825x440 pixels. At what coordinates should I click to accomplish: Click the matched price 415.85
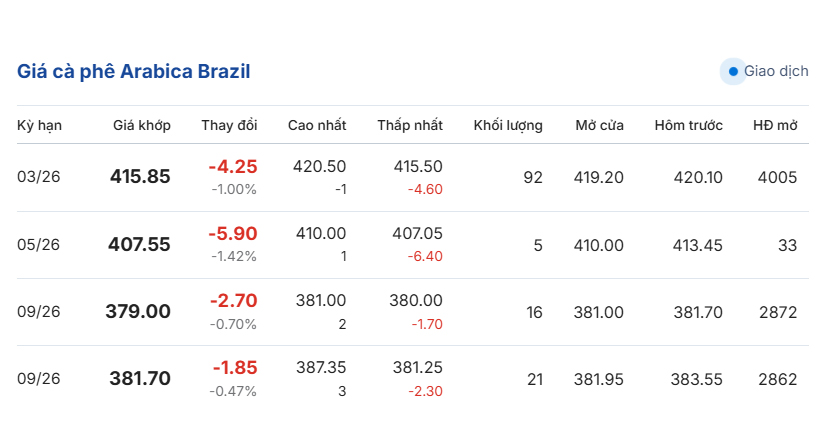pos(140,177)
